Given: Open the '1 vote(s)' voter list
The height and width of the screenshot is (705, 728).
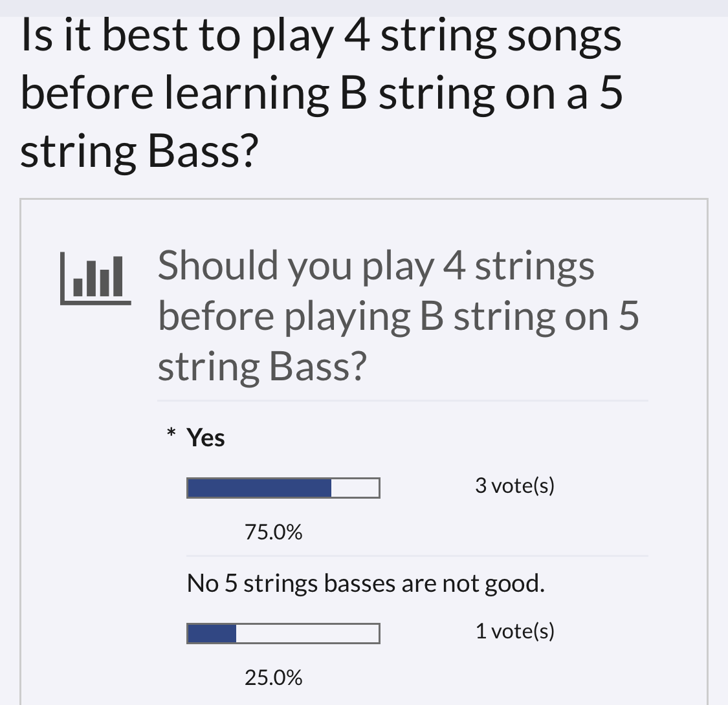Looking at the screenshot, I should (x=515, y=632).
